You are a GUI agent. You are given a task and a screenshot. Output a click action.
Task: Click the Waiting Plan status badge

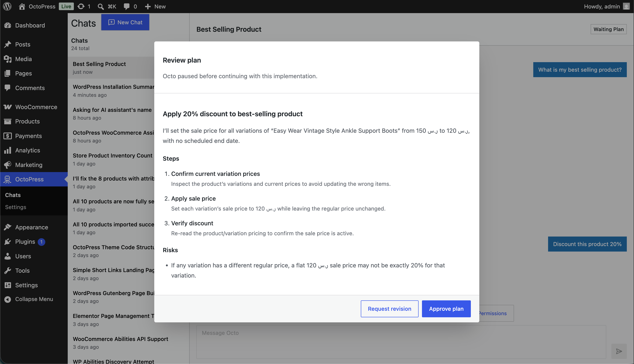[608, 29]
